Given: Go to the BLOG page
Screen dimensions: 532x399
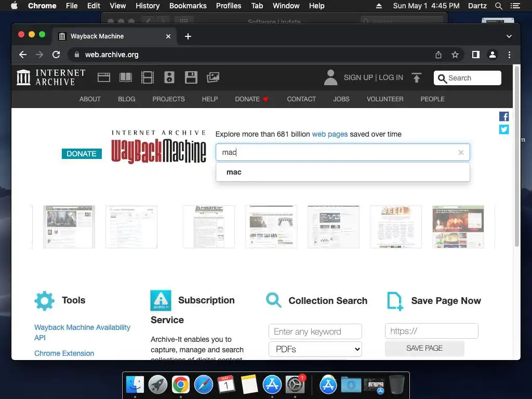Looking at the screenshot, I should click(127, 99).
